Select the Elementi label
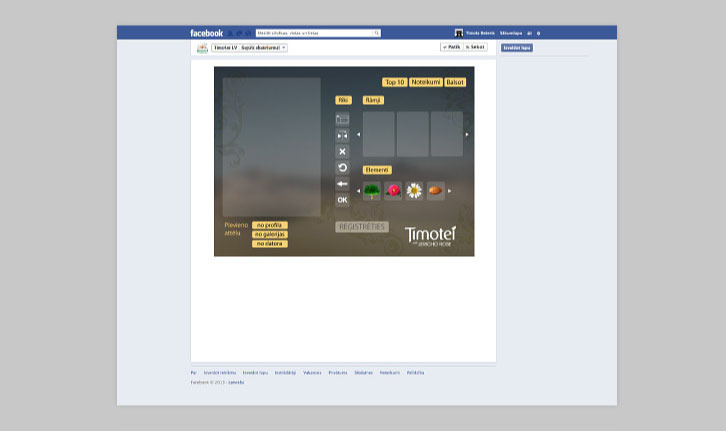The height and width of the screenshot is (431, 726). [377, 170]
